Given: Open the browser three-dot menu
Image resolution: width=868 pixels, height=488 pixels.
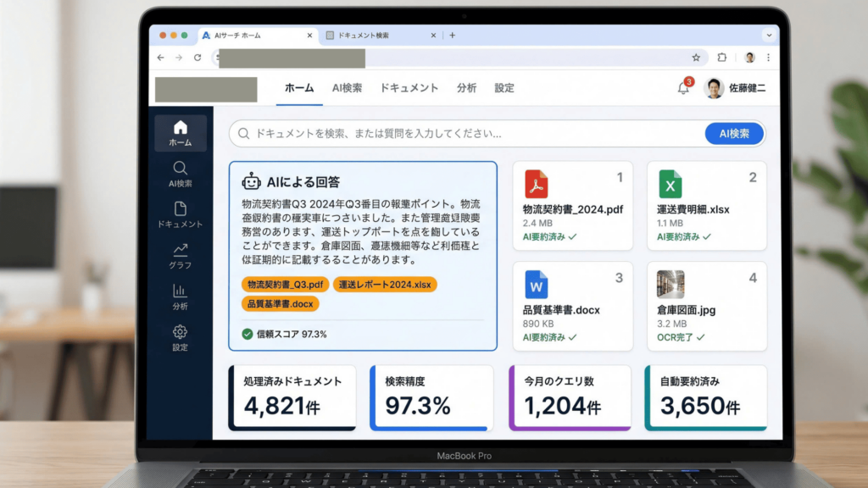Looking at the screenshot, I should [x=768, y=58].
